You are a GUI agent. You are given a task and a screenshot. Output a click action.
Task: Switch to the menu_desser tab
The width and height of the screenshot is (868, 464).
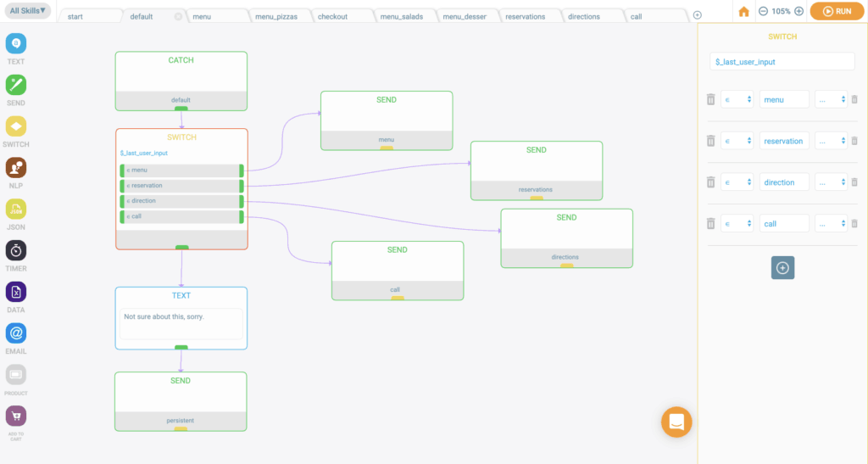point(466,17)
